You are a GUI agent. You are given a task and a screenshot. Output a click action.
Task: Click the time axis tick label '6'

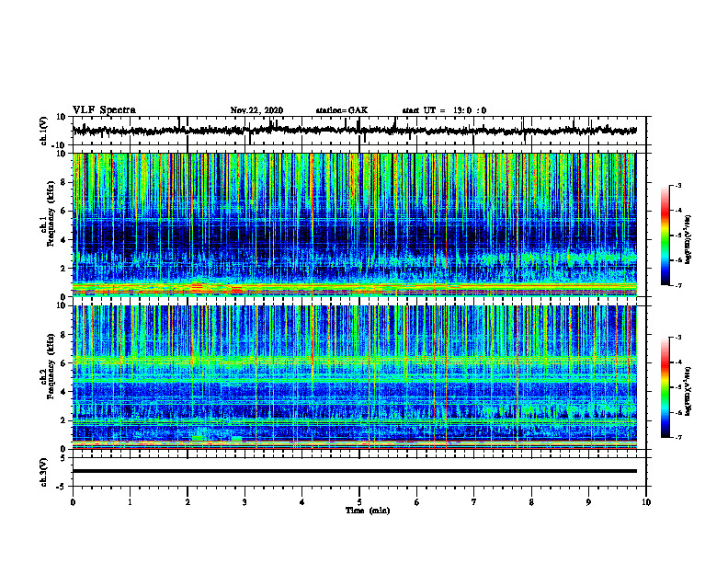[x=417, y=502]
